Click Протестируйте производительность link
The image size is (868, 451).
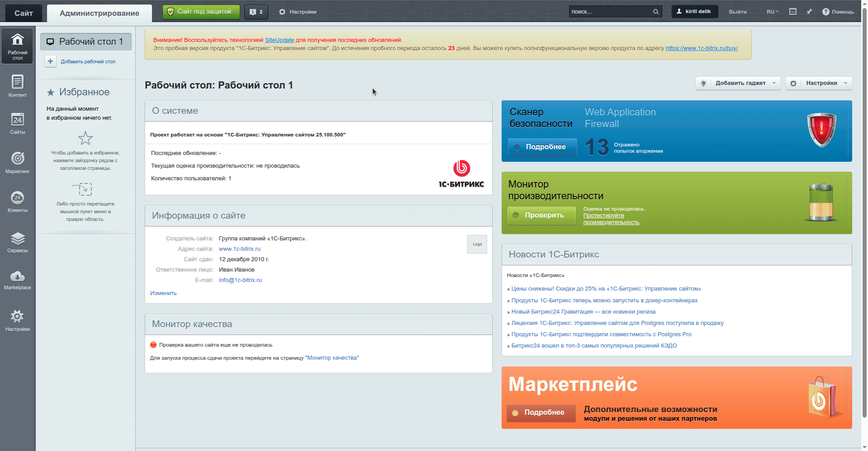click(611, 219)
